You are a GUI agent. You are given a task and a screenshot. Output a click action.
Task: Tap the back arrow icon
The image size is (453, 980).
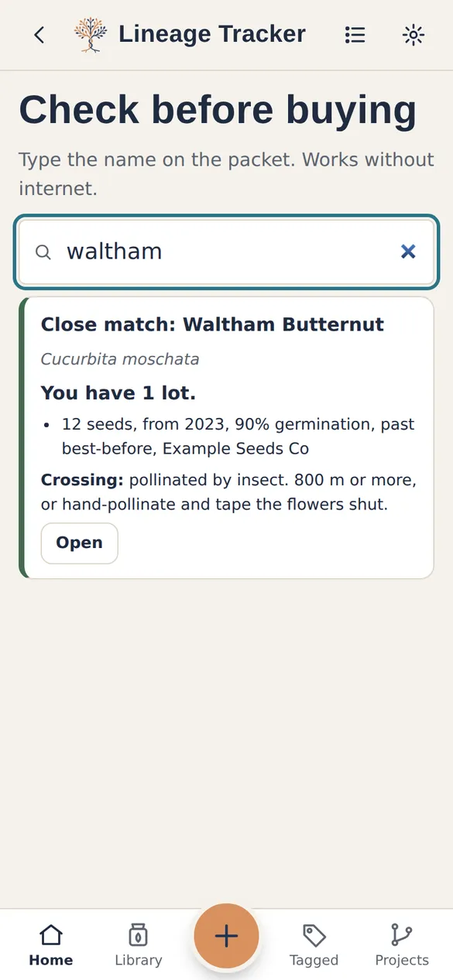pos(39,35)
